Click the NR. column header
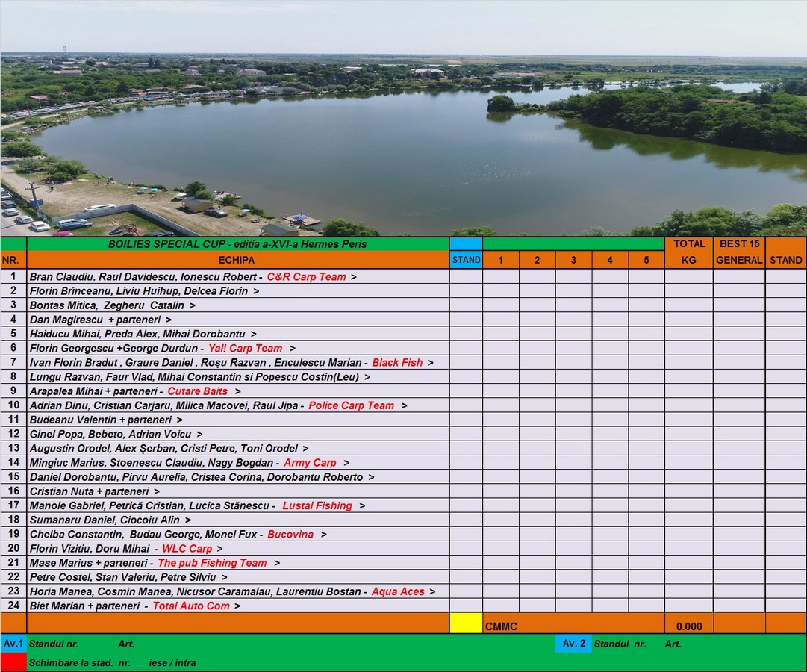Viewport: 807px width, 672px height. click(13, 260)
